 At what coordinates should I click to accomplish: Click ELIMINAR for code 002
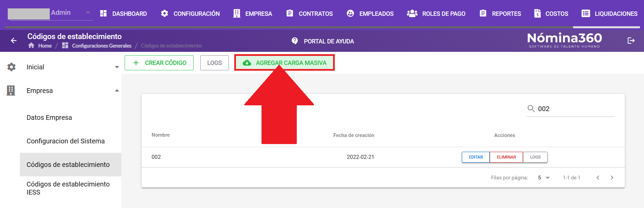506,157
